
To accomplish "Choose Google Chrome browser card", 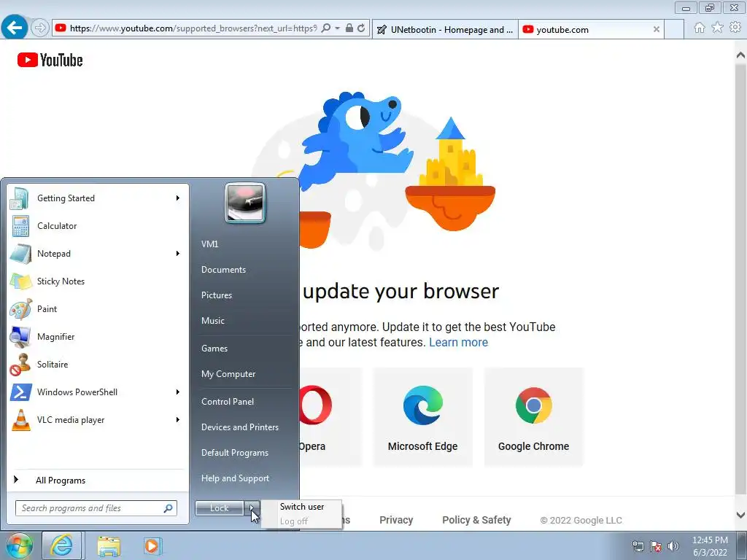I will coord(533,417).
